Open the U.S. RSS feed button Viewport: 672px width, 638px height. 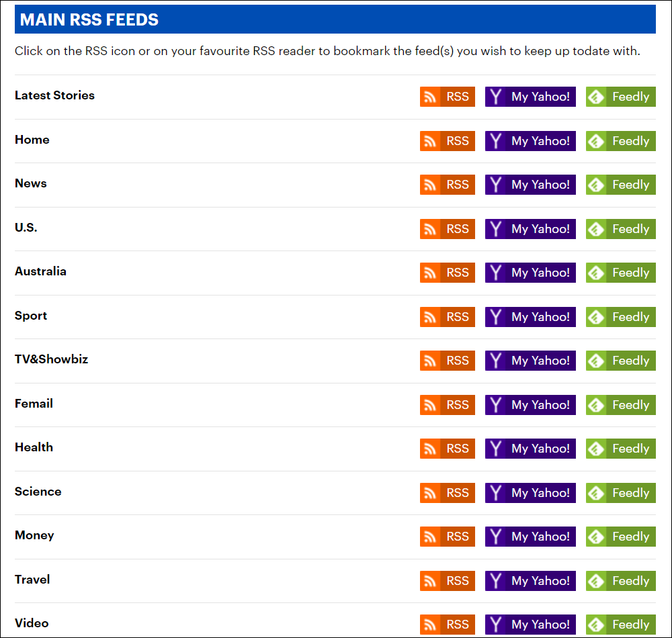click(447, 229)
